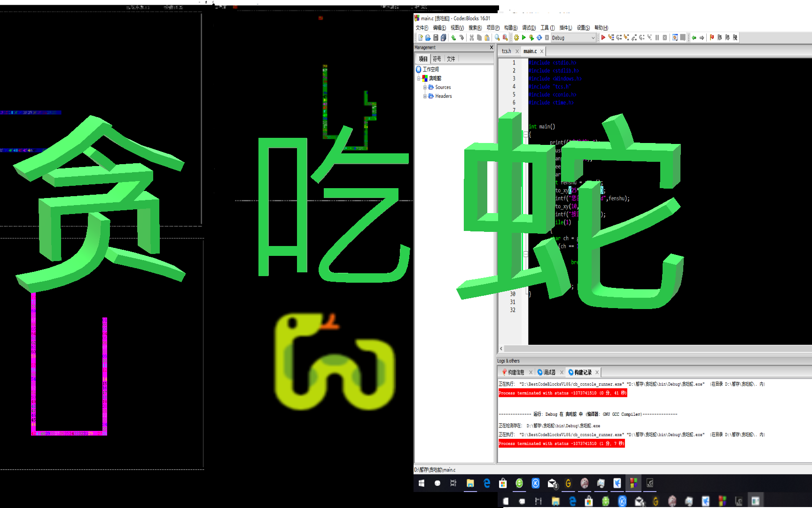Switch to the tcs.h editor tab
The image size is (812, 508).
pyautogui.click(x=507, y=51)
